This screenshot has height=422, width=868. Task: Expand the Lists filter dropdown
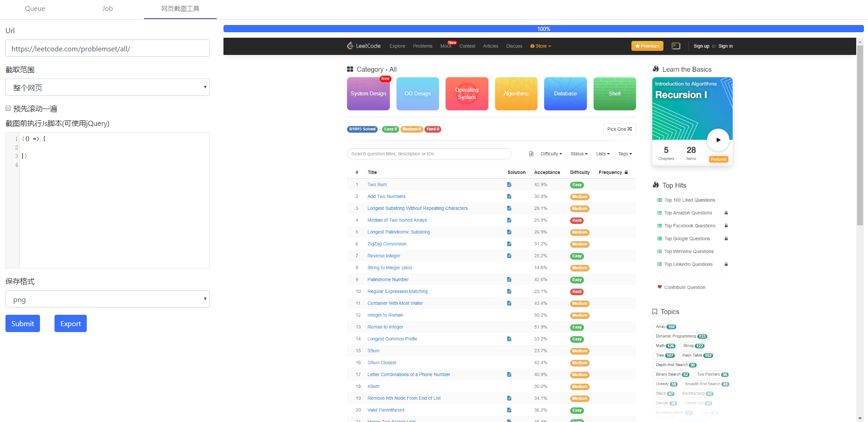pos(603,154)
